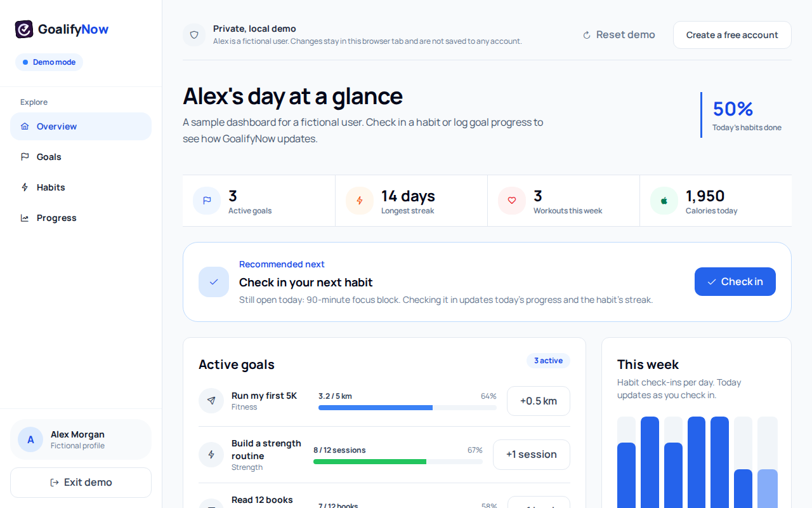
Task: Click the 14 days longest streak value
Action: [x=408, y=196]
